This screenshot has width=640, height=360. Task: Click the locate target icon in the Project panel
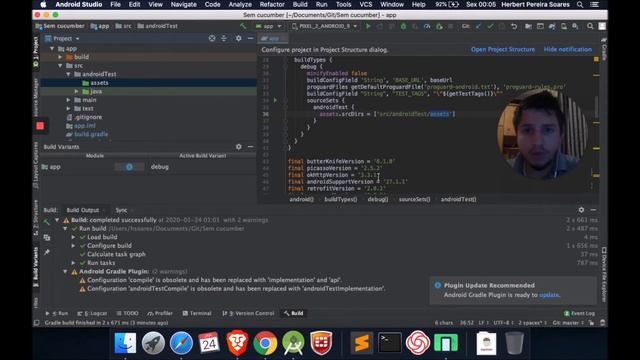pyautogui.click(x=212, y=38)
